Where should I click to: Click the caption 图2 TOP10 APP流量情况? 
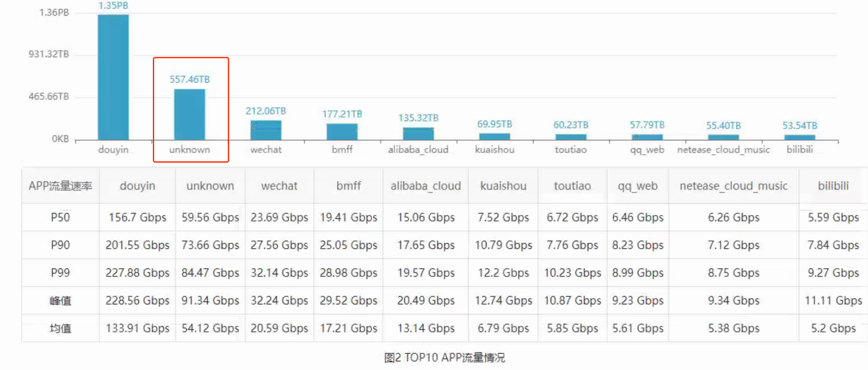tap(444, 358)
